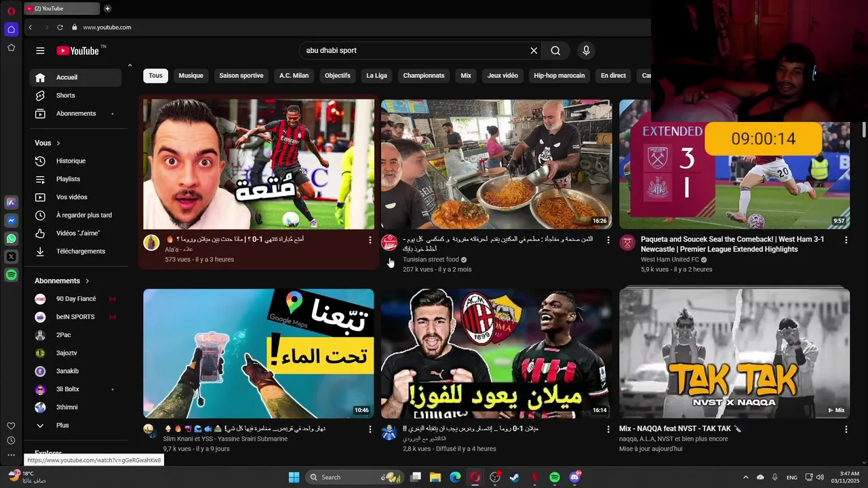Open the TAK TAK mix thumbnail
The height and width of the screenshot is (488, 868).
click(x=734, y=354)
